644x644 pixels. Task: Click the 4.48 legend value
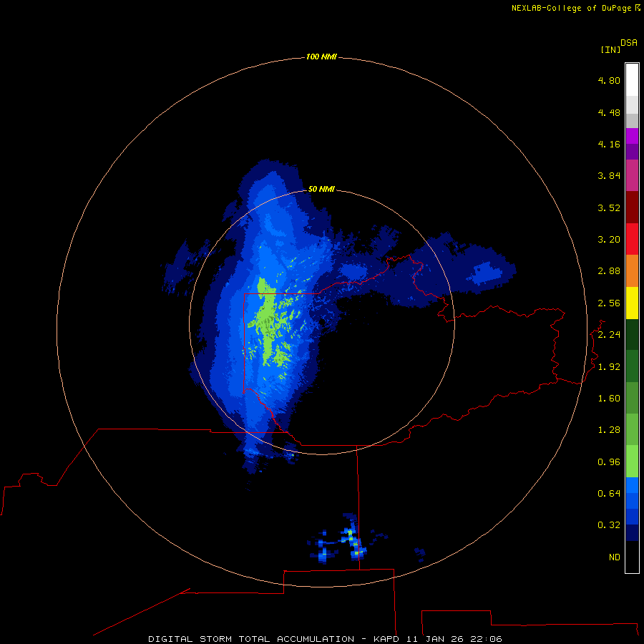609,112
